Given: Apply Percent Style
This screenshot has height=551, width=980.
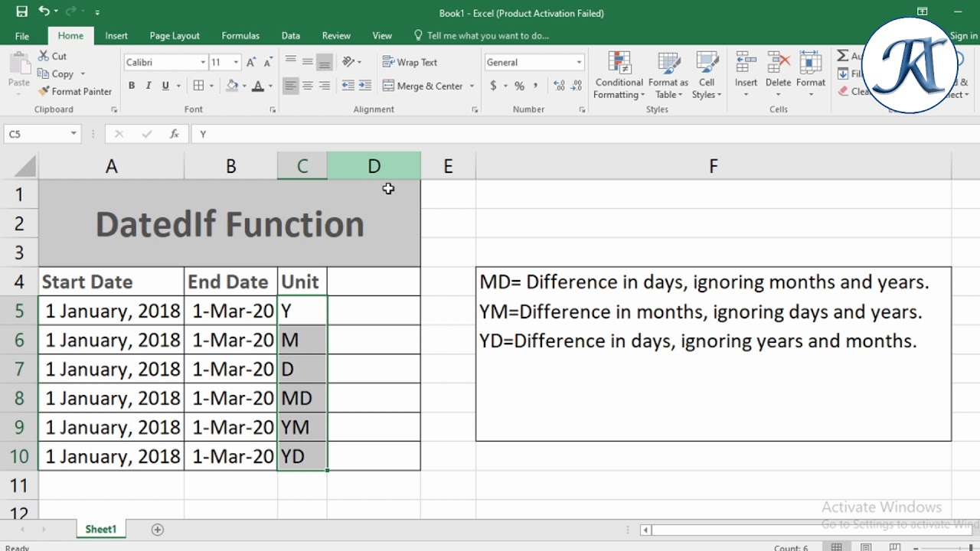Looking at the screenshot, I should pos(519,86).
